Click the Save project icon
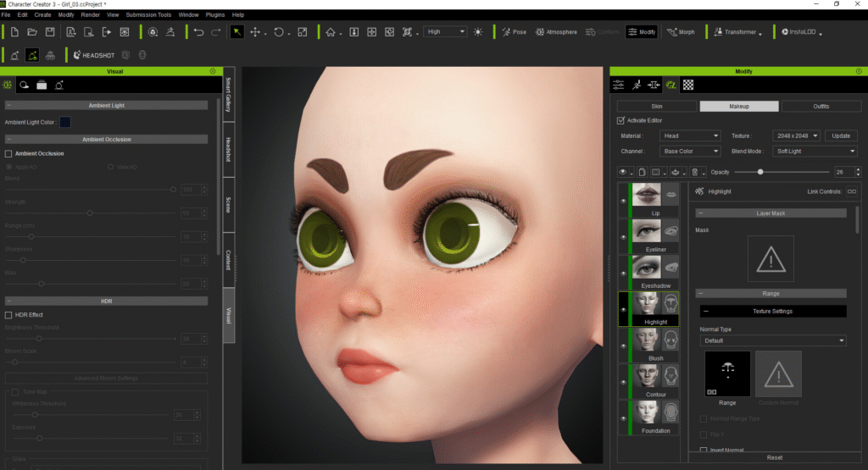 pyautogui.click(x=50, y=32)
